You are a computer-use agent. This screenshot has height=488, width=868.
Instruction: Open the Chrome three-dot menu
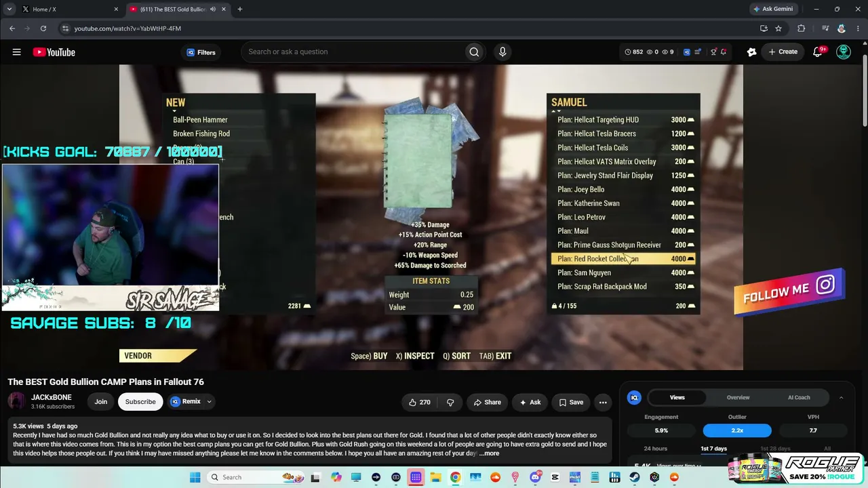tap(857, 28)
